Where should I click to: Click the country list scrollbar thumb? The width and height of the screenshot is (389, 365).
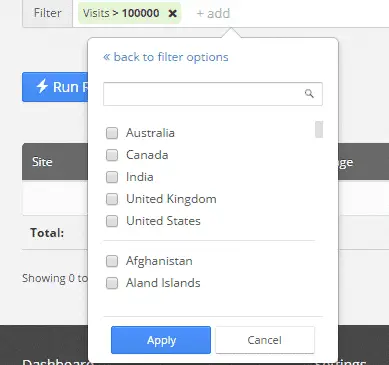319,129
